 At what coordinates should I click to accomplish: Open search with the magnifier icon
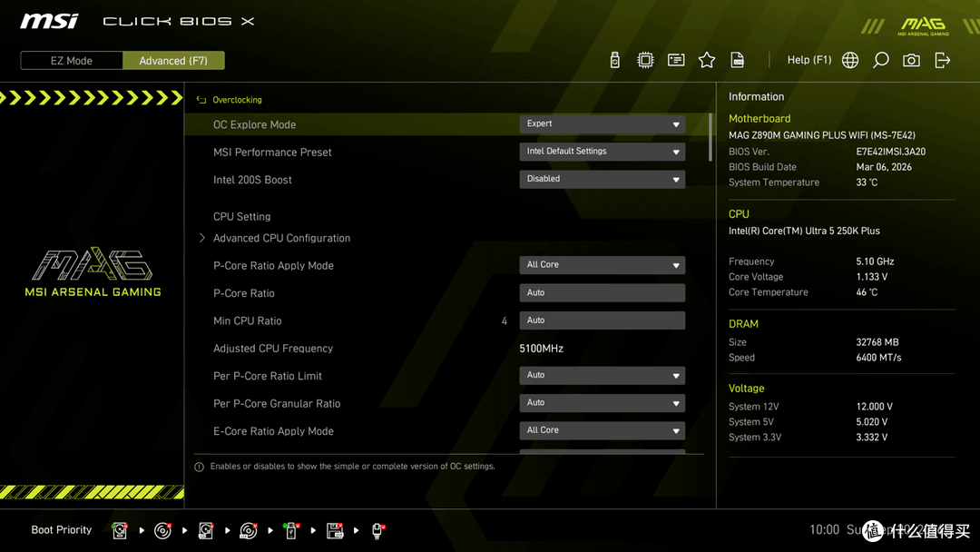(x=880, y=60)
